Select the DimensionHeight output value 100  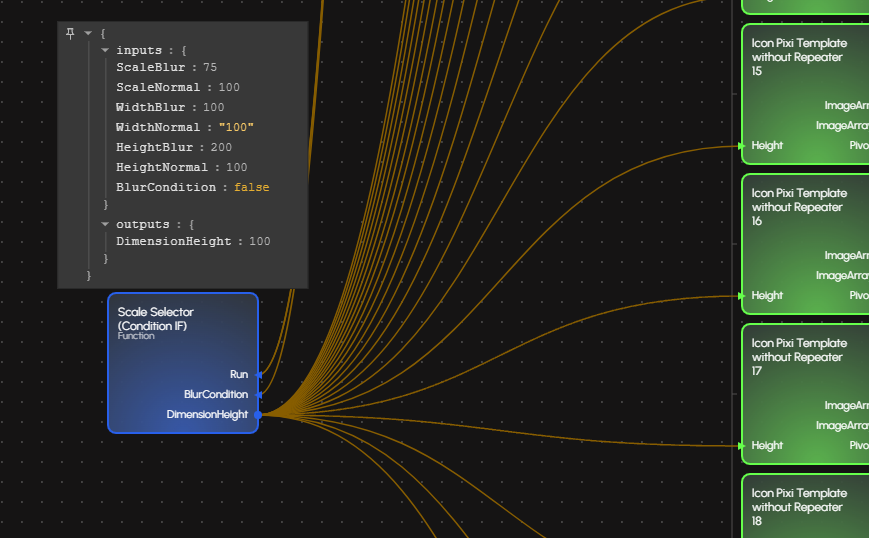[260, 242]
